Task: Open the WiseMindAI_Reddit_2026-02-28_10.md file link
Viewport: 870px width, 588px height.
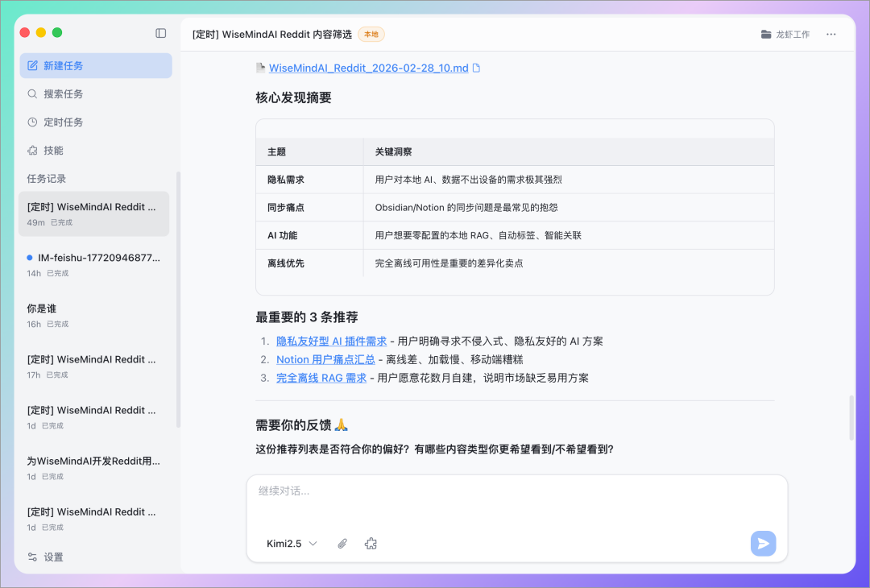Action: point(368,68)
